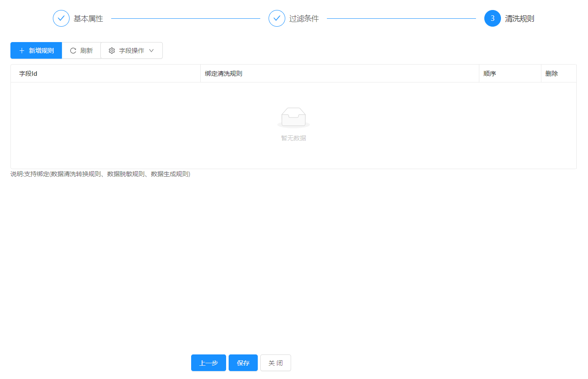Go to the 基本属性 step label
The width and height of the screenshot is (588, 379).
click(88, 19)
